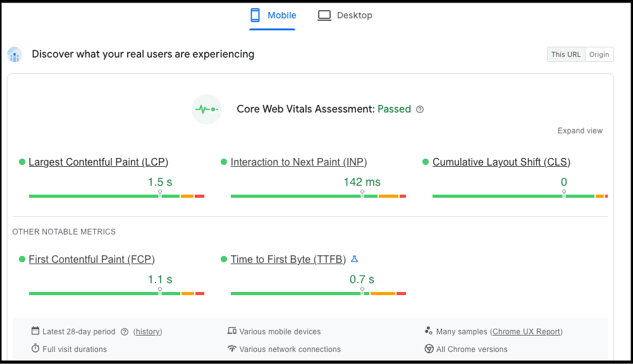This screenshot has width=633, height=364.
Task: Click the help icon beside Passed assessment
Action: (x=420, y=109)
